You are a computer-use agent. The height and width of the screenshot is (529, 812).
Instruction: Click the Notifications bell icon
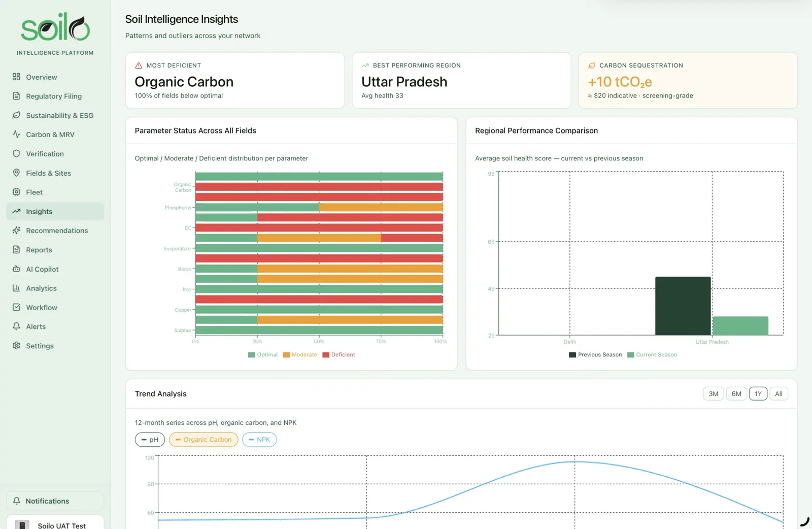(x=16, y=501)
